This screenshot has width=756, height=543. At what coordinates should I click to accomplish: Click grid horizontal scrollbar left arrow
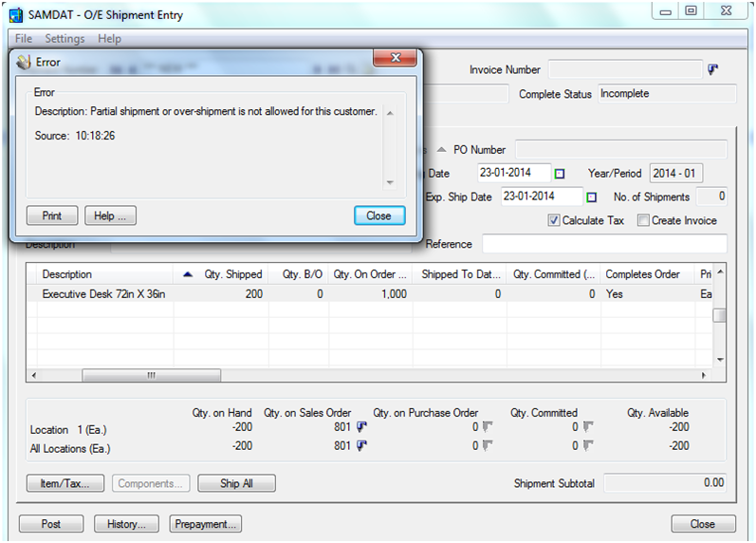(x=33, y=375)
